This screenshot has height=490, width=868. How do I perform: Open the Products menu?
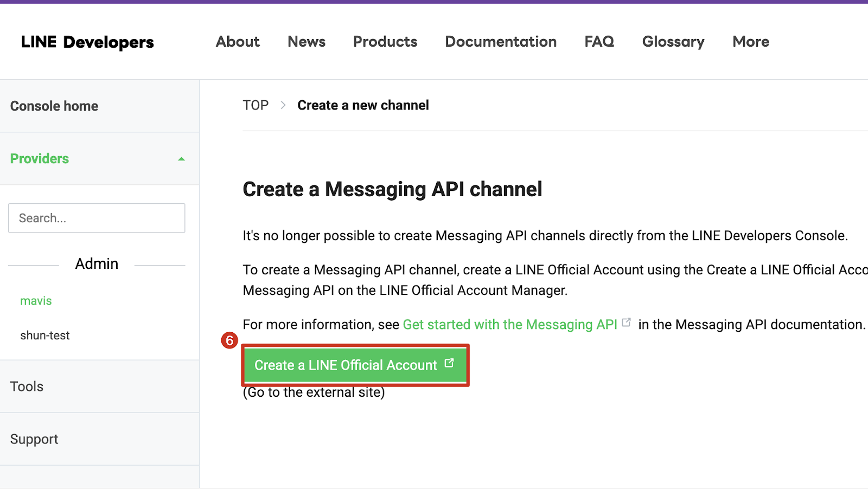click(385, 42)
